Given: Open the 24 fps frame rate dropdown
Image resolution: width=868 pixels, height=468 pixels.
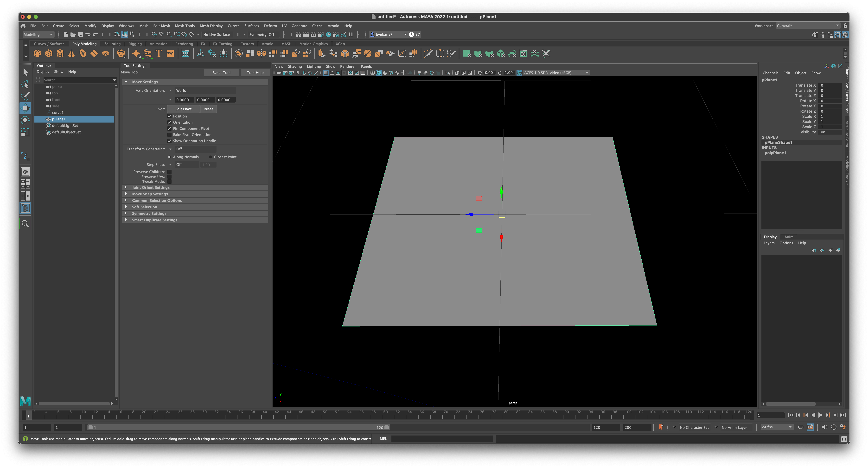Looking at the screenshot, I should tap(777, 427).
